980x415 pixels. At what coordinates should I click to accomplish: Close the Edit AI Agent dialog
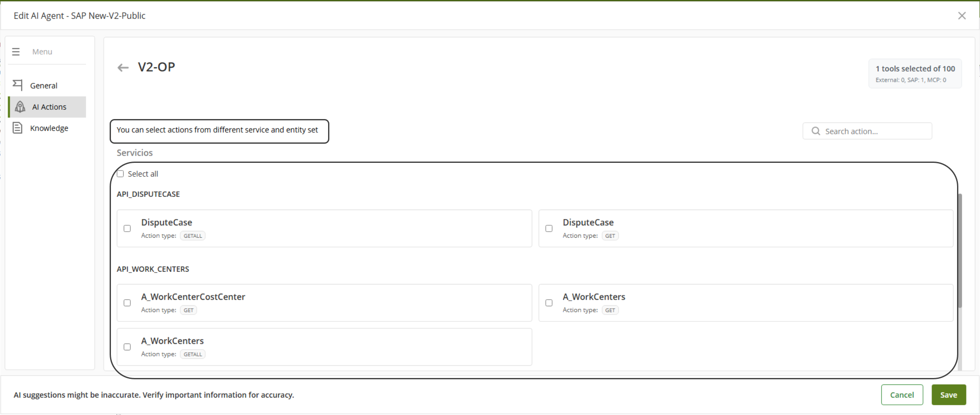(962, 16)
